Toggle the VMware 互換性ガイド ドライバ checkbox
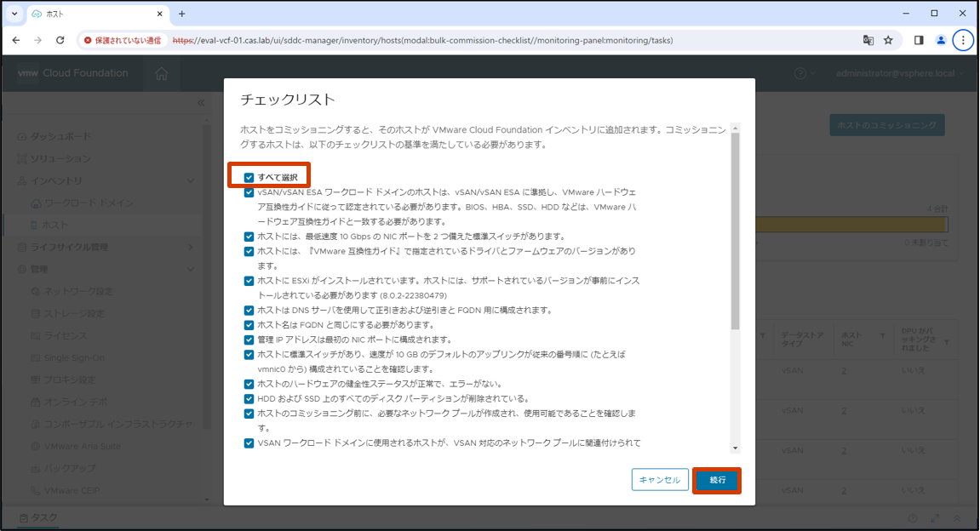Image resolution: width=980 pixels, height=531 pixels. click(249, 251)
